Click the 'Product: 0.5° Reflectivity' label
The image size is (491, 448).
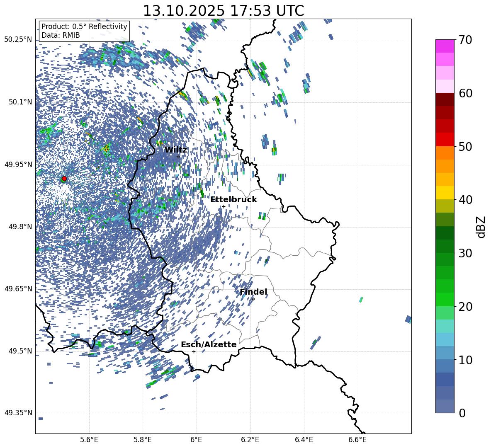[84, 26]
